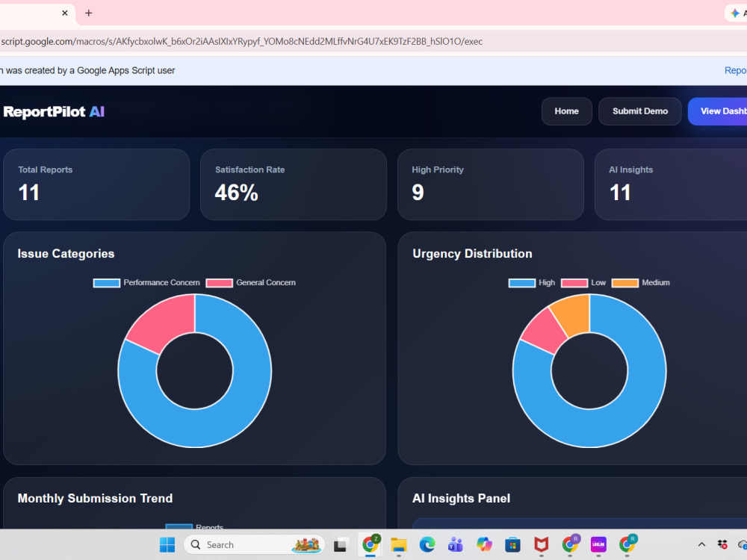Open Microsoft Edge from taskbar

(x=427, y=544)
